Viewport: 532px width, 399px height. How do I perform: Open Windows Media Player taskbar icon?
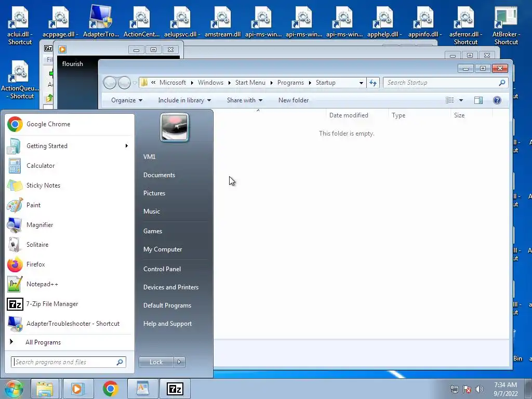78,389
